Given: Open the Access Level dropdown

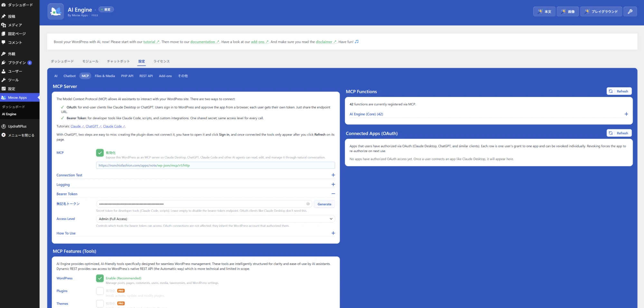Looking at the screenshot, I should 215,219.
